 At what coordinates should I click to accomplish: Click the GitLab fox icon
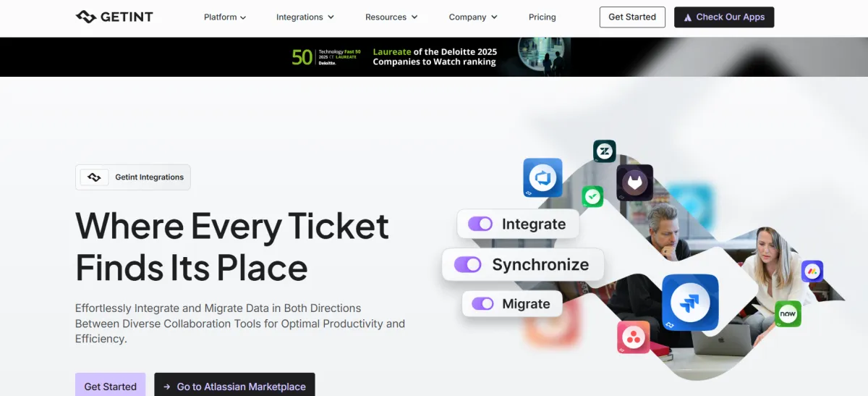(634, 182)
